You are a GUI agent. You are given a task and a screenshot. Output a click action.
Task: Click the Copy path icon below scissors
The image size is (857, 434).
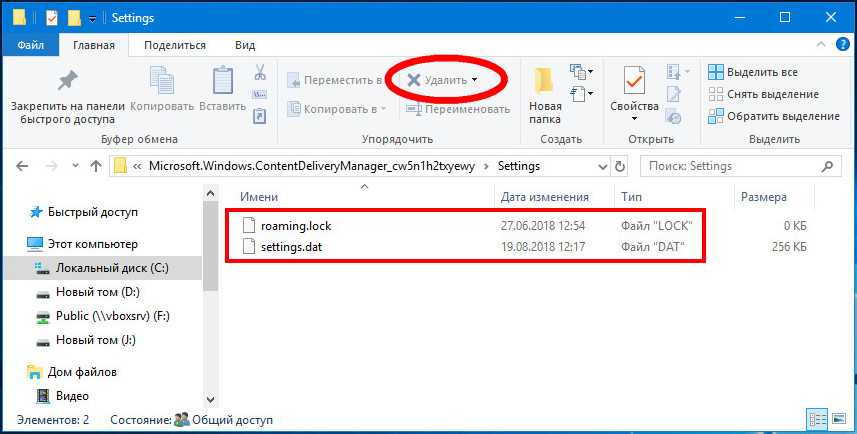click(x=260, y=95)
